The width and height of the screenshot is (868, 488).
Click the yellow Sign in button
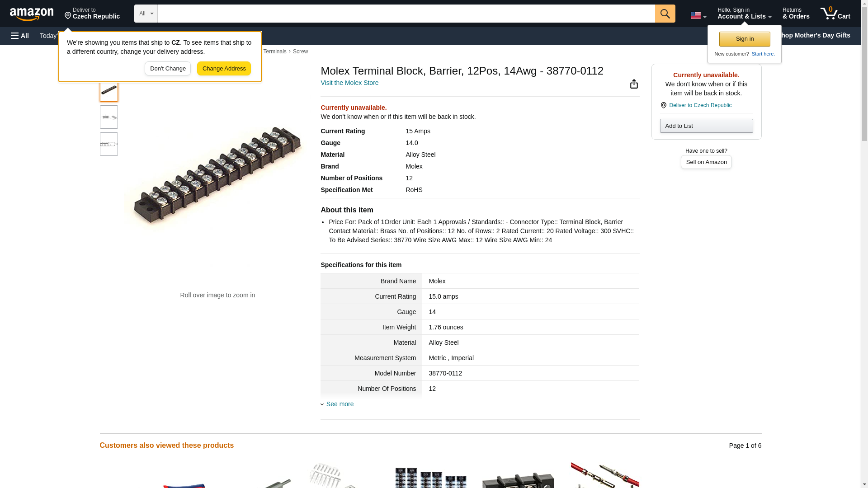[745, 39]
